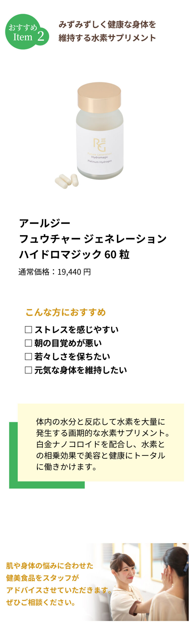Click the Platinum Hydrogen text on the bottle
The height and width of the screenshot is (644, 189).
(100, 161)
